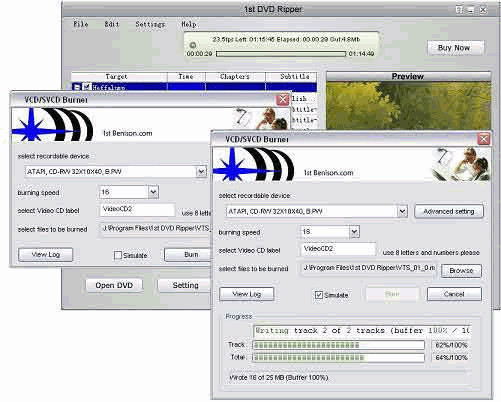Open the Help menu

189,24
